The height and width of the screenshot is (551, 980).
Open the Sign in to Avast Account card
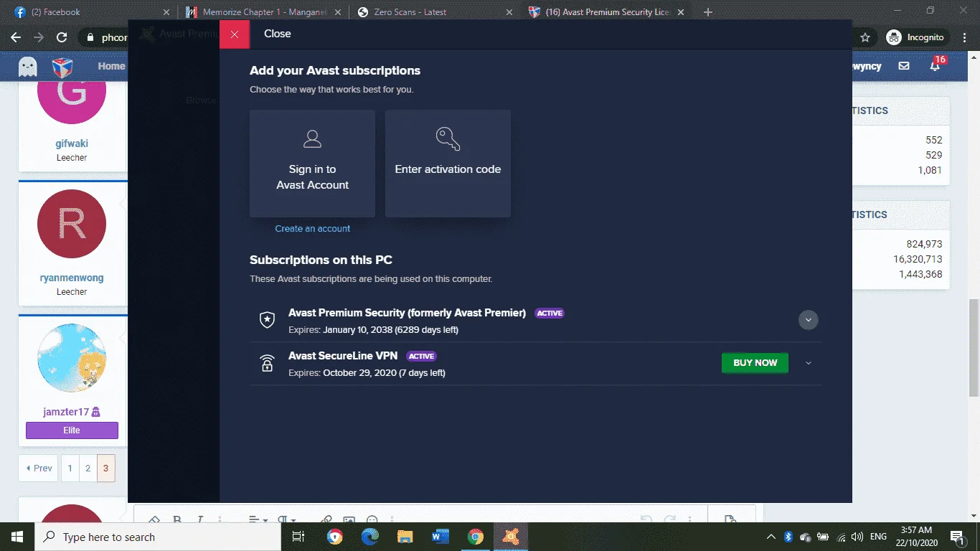pyautogui.click(x=312, y=164)
